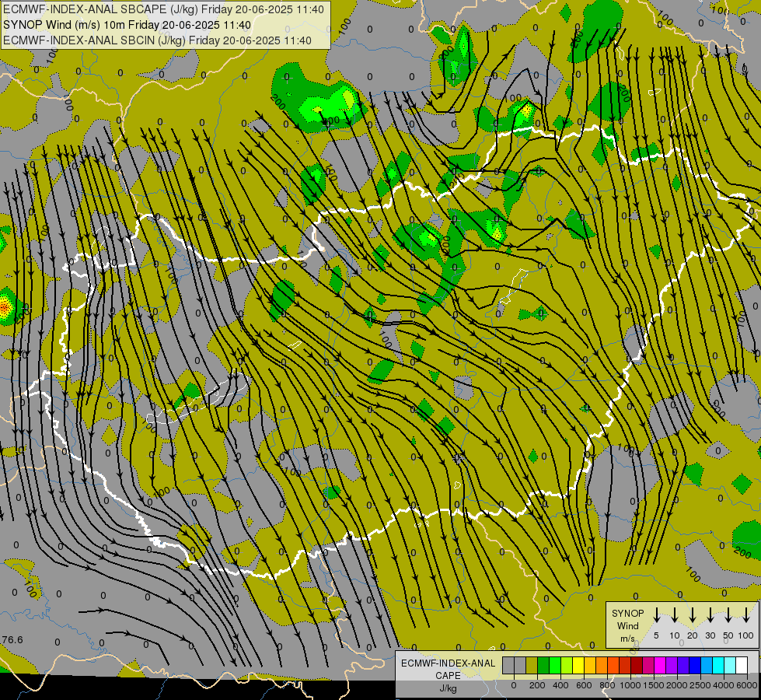Click the ECMWF-INDEX-ANAL CAPE J/kg legend label
This screenshot has width=761, height=700.
click(448, 676)
